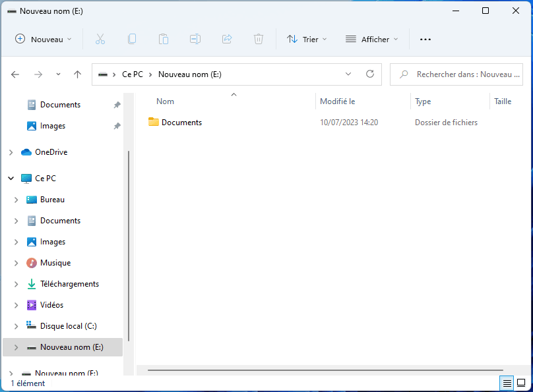Expand Disque local (C:) node
Image resolution: width=533 pixels, height=392 pixels.
[16, 326]
